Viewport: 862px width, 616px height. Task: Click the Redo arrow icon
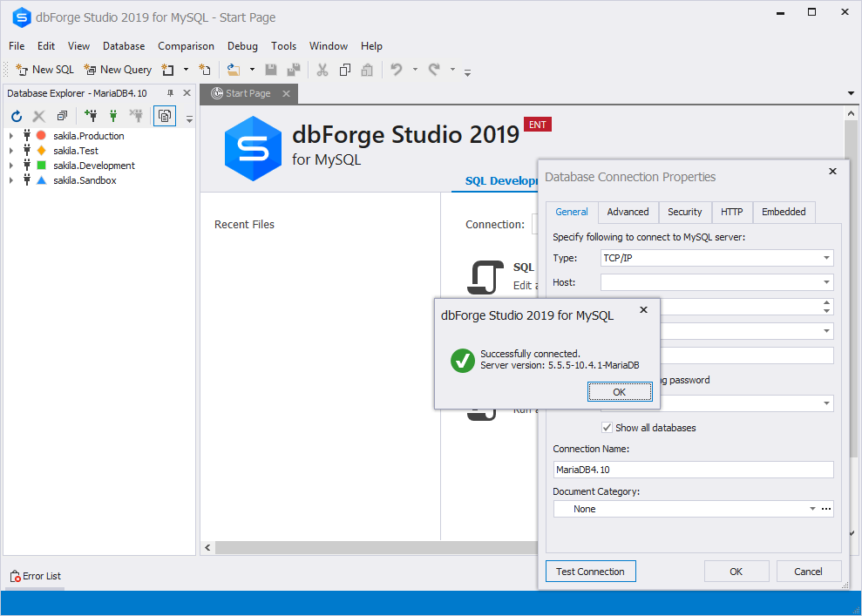[434, 69]
